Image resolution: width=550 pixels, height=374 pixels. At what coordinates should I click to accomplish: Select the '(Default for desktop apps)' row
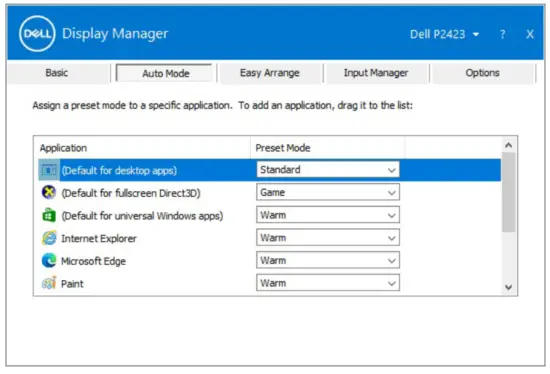[x=269, y=170]
